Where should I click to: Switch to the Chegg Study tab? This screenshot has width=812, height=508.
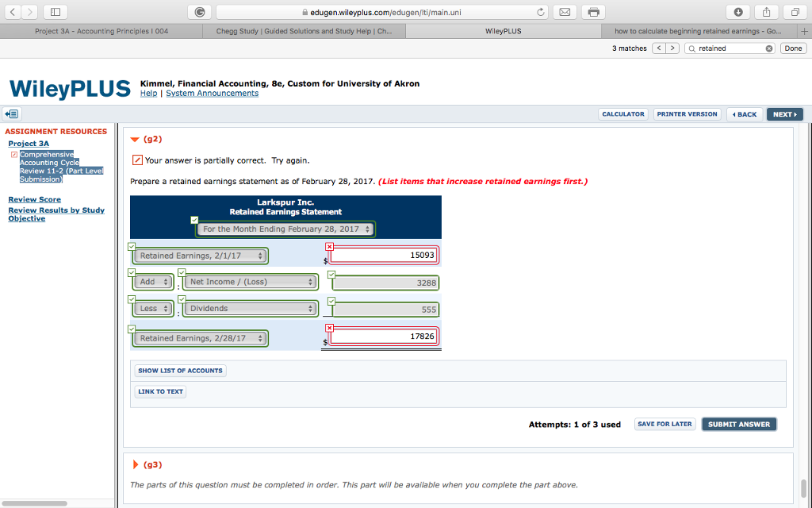[304, 31]
